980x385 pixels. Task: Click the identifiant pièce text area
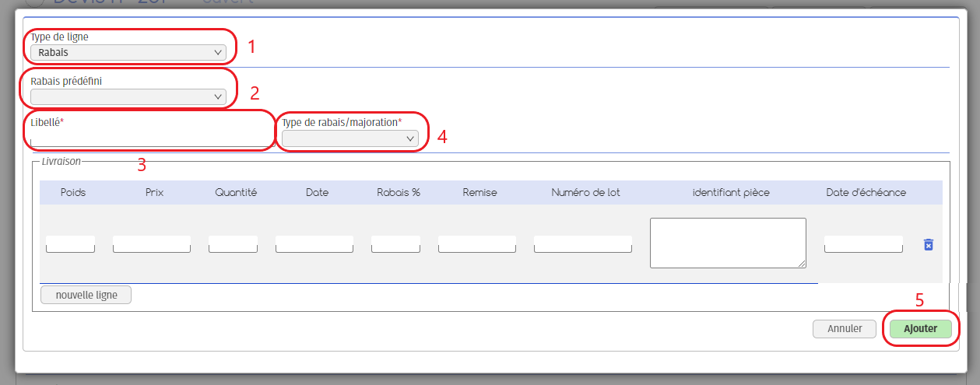727,243
